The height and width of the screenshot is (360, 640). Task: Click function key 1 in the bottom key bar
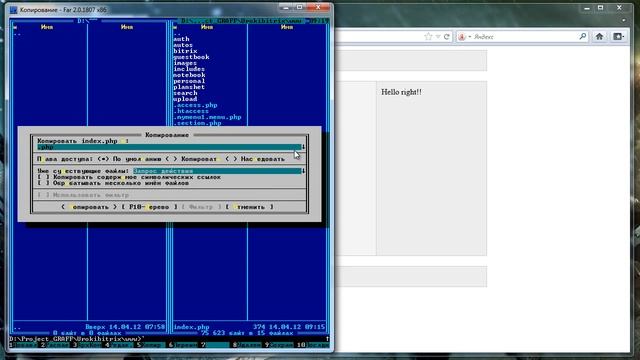[23, 345]
